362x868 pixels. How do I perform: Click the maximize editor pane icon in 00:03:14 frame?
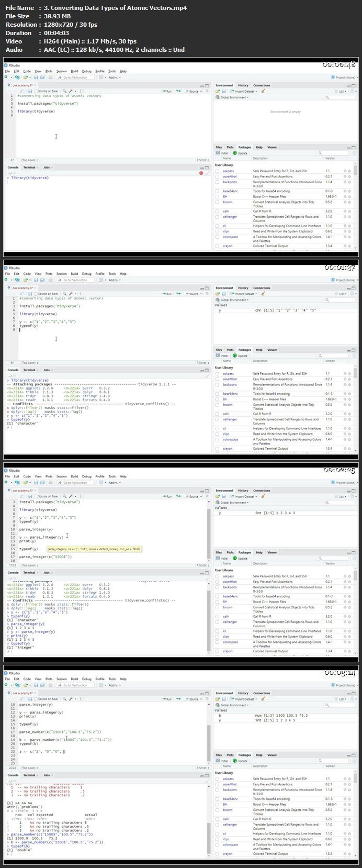[207, 693]
